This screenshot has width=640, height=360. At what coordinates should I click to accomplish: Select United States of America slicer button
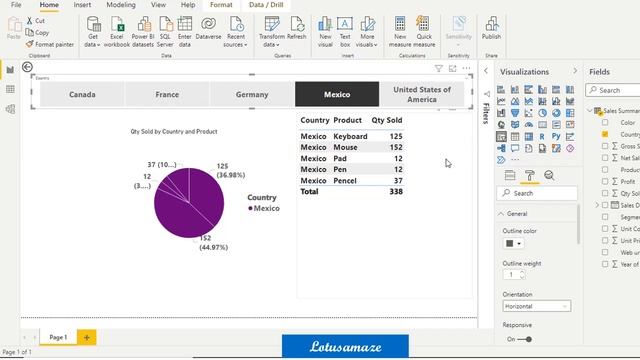(x=422, y=94)
